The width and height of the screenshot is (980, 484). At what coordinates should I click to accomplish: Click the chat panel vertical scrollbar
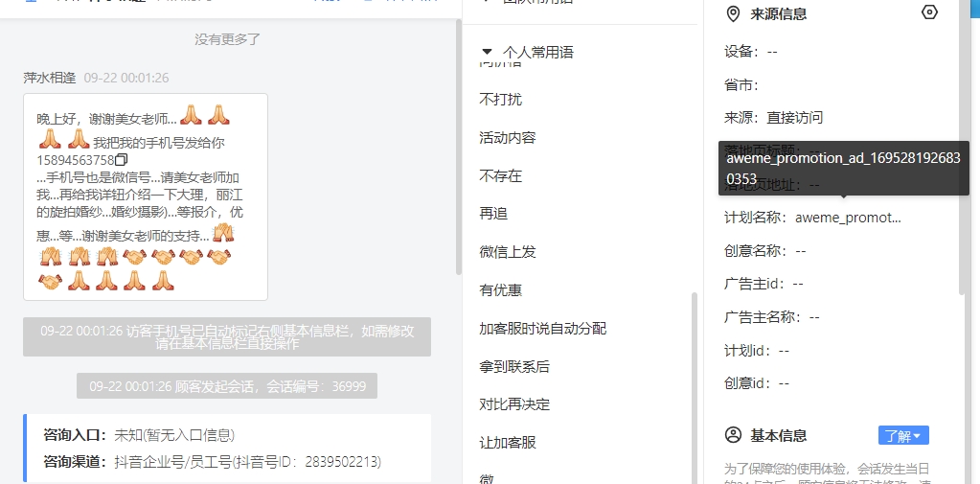[x=459, y=147]
